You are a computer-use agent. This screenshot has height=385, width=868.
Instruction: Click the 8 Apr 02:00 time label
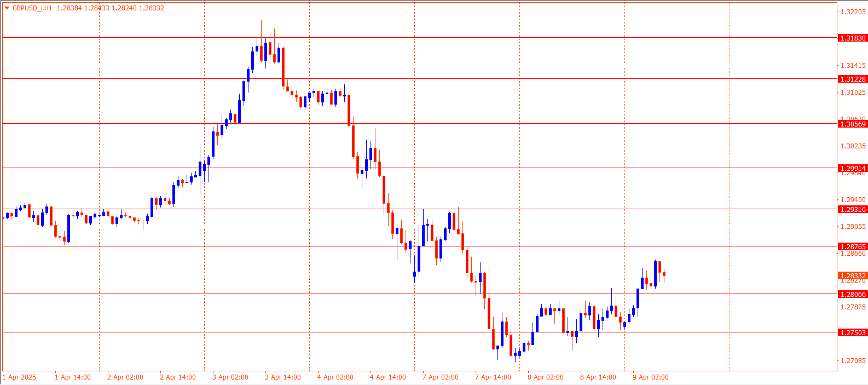tap(546, 377)
